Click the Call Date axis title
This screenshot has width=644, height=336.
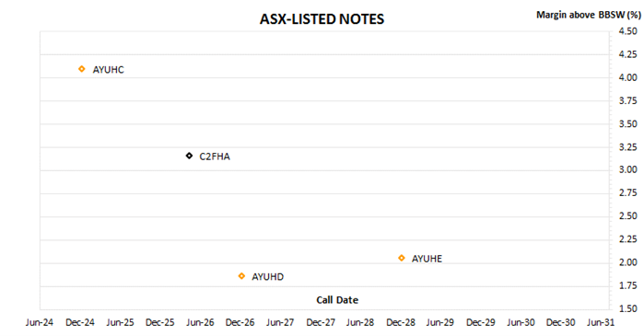[x=337, y=300]
